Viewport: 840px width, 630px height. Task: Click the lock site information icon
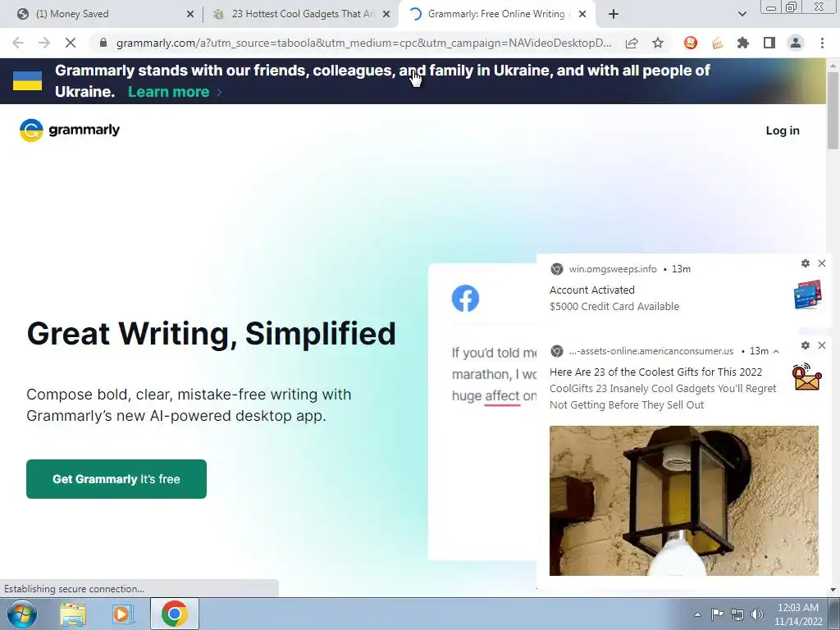[103, 43]
